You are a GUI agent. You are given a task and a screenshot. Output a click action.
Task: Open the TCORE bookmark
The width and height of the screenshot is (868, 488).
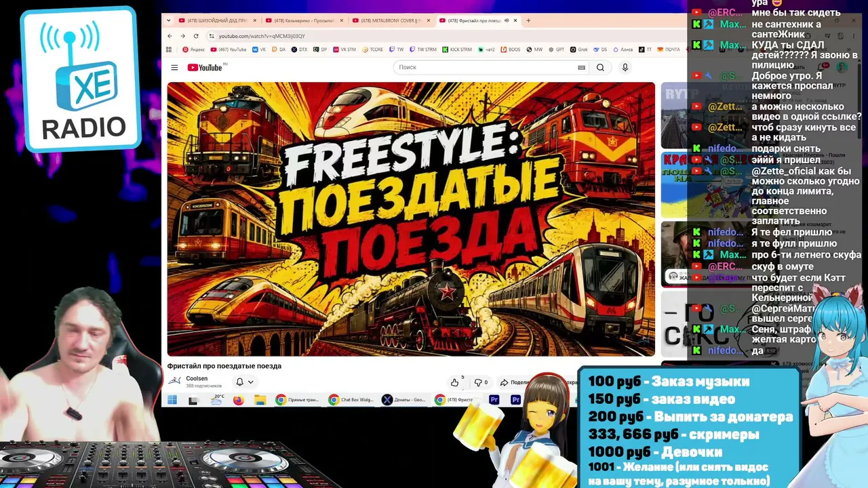(x=374, y=49)
